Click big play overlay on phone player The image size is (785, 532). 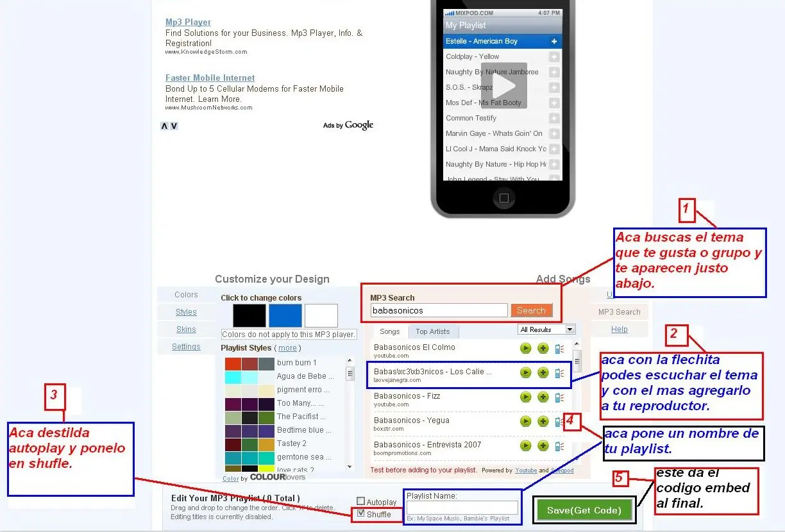click(504, 85)
